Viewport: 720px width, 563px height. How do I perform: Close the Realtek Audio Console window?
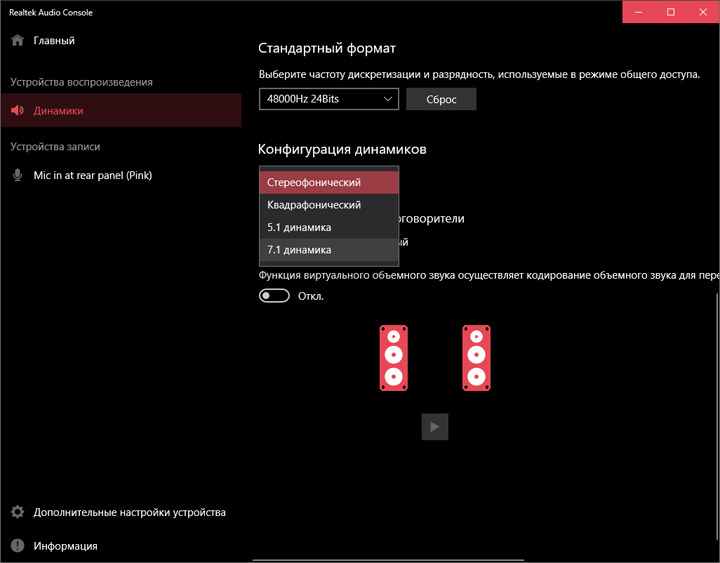point(703,12)
